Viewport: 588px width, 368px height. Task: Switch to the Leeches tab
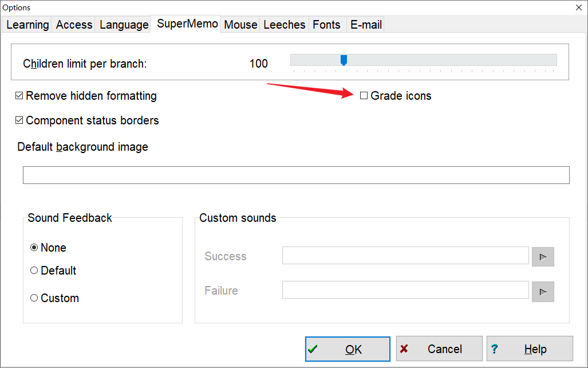pyautogui.click(x=285, y=25)
